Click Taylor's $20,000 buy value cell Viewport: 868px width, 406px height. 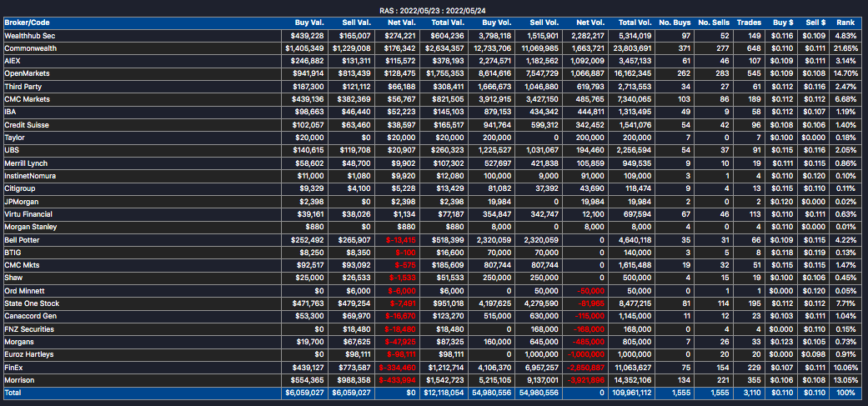(x=310, y=138)
